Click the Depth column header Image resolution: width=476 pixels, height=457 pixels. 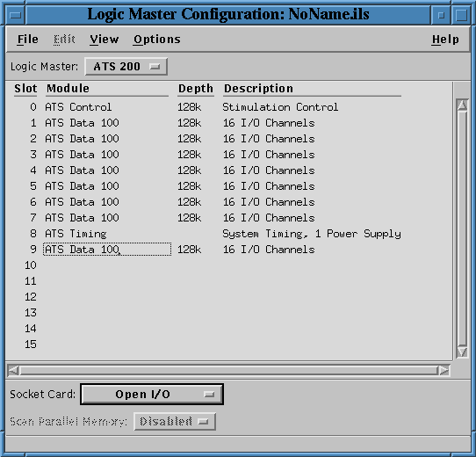(196, 89)
